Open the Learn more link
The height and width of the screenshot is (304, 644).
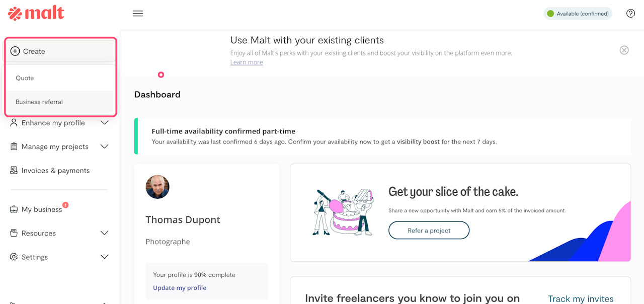coord(247,62)
